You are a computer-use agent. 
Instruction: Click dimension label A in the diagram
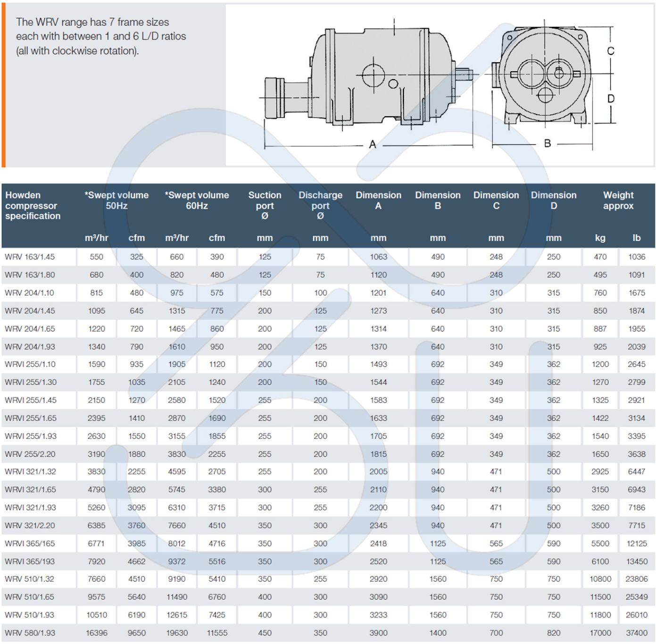pyautogui.click(x=373, y=144)
